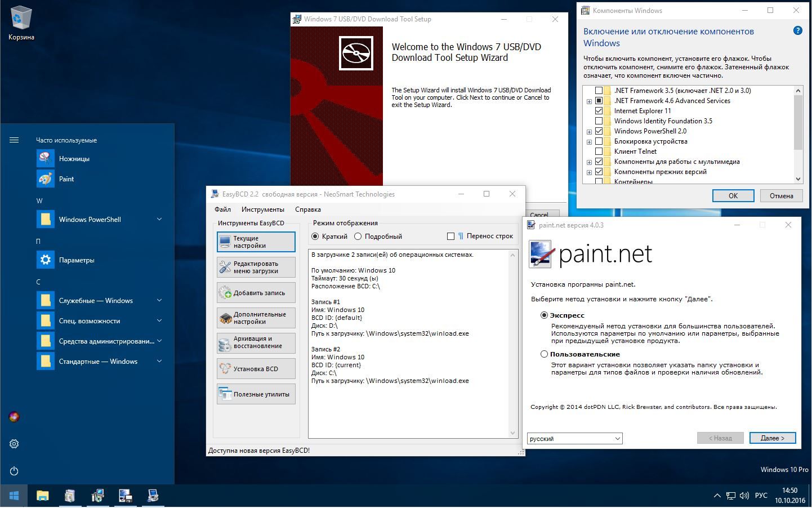The width and height of the screenshot is (812, 508).
Task: Uncheck Windows PowerShell 2.0 feature checkbox
Action: (x=599, y=131)
